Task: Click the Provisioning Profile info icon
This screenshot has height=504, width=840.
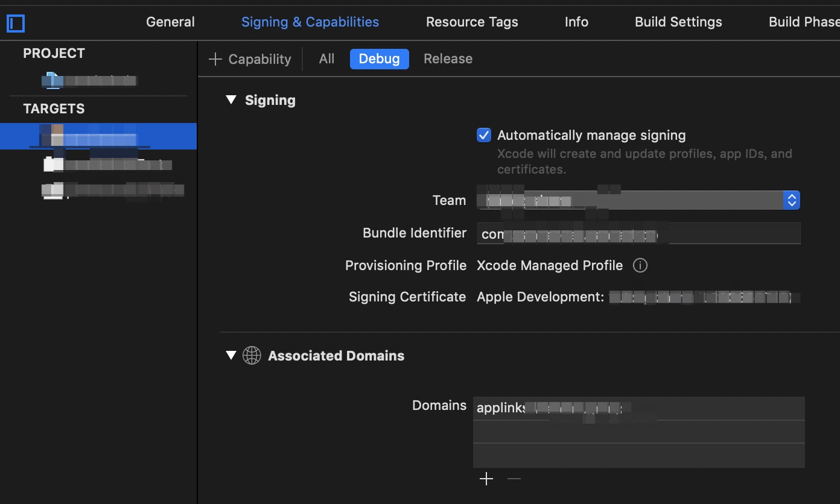Action: click(x=640, y=266)
